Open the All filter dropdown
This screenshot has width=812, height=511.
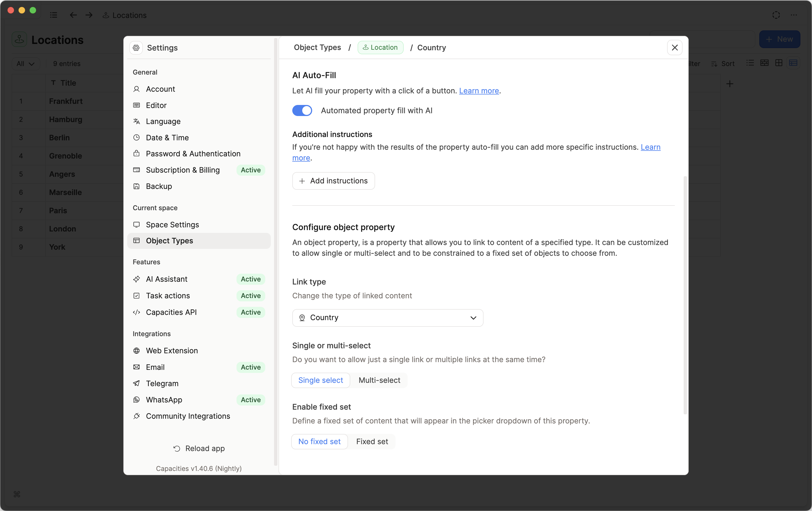click(26, 64)
